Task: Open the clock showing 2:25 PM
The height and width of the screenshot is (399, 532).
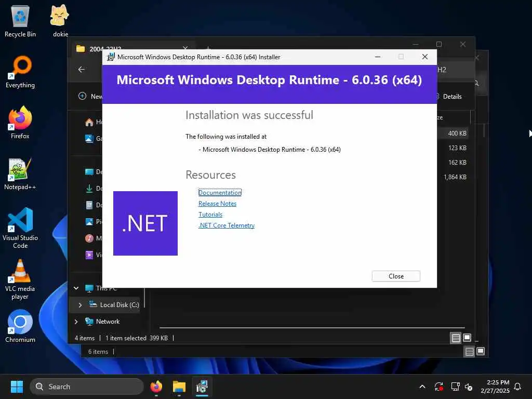Action: click(495, 387)
